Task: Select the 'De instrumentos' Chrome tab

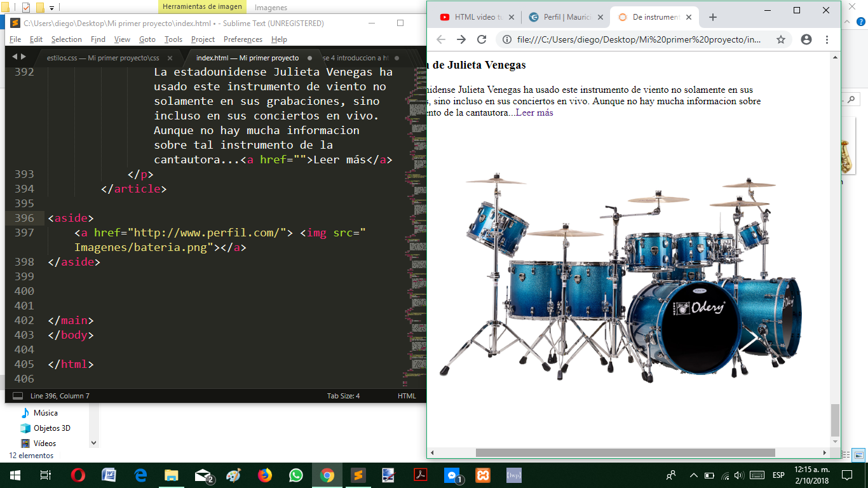Action: (x=654, y=17)
